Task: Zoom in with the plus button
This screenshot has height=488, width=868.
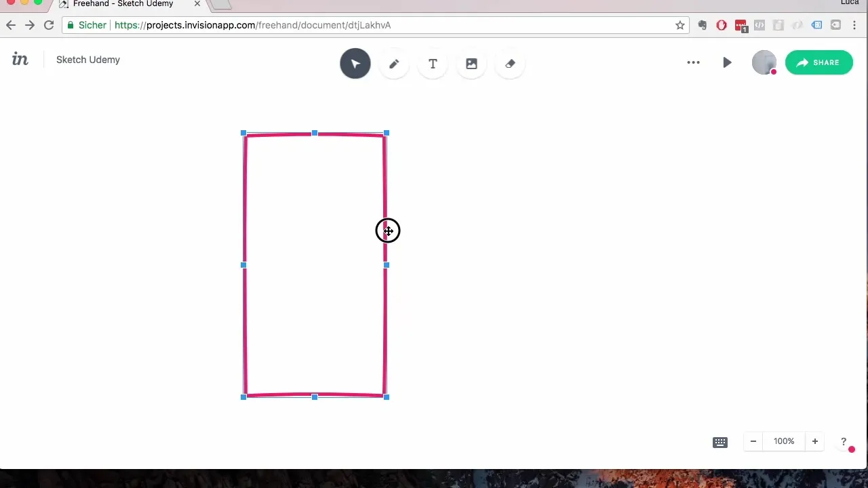Action: tap(815, 441)
